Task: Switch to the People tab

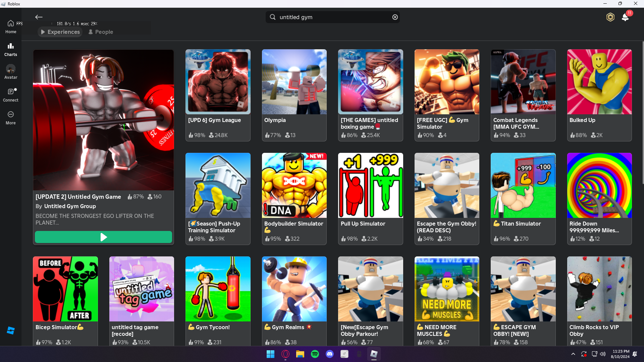Action: [x=101, y=32]
